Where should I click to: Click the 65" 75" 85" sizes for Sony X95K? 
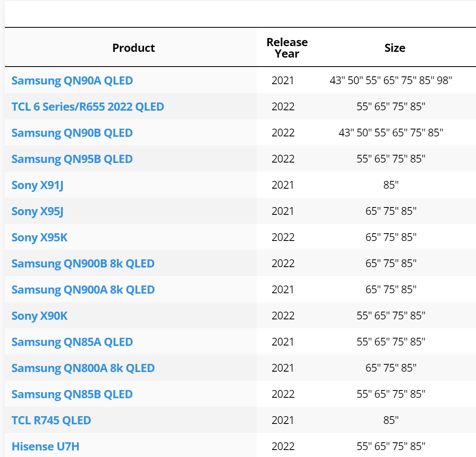(391, 237)
